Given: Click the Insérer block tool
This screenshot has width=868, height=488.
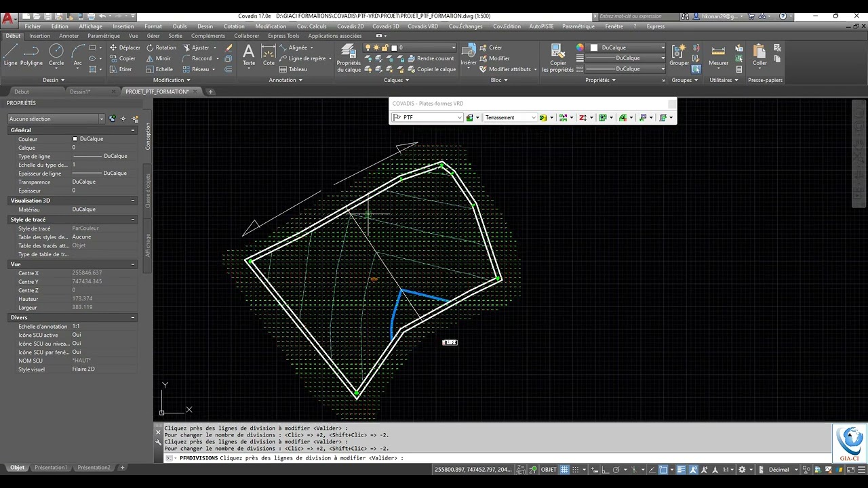Looking at the screenshot, I should pyautogui.click(x=469, y=55).
